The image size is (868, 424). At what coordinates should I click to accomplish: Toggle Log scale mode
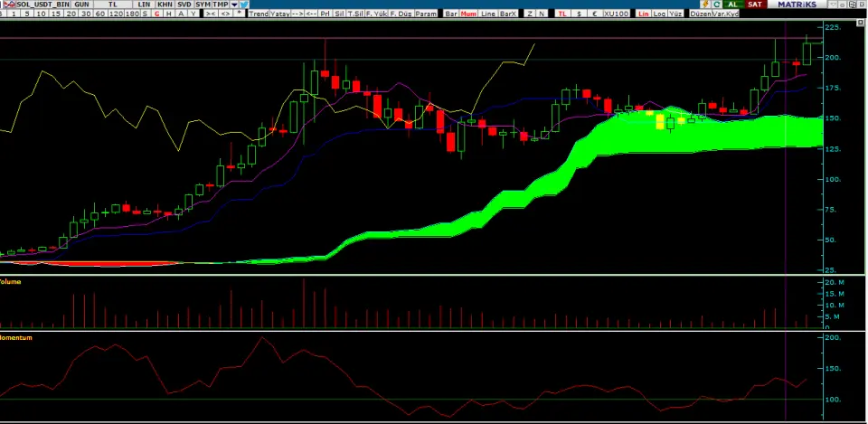tap(659, 14)
